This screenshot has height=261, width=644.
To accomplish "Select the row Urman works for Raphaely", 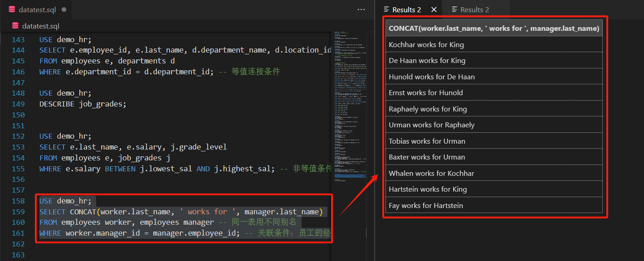I will 494,125.
